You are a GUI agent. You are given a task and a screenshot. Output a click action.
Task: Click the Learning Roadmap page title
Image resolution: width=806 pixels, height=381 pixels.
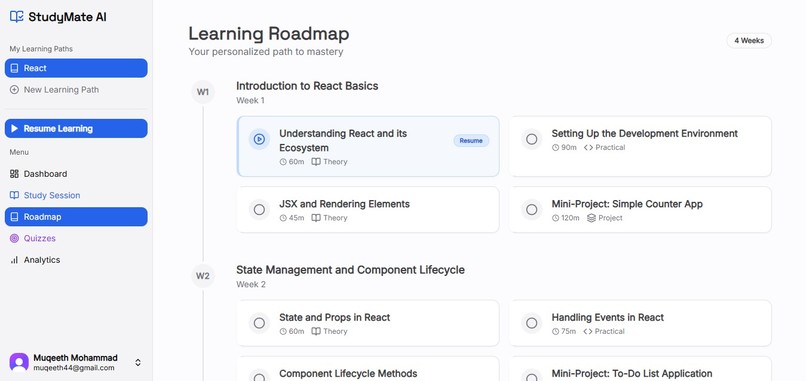coord(269,34)
